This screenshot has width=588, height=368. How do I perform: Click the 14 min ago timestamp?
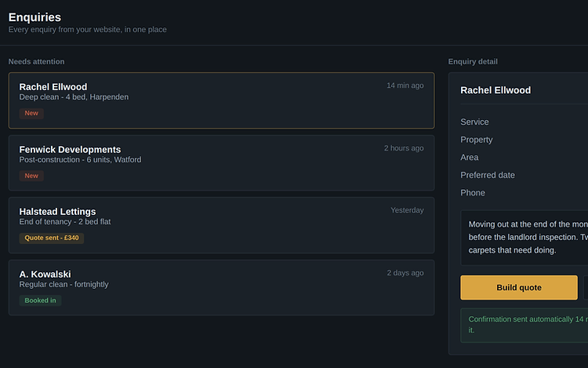coord(405,86)
